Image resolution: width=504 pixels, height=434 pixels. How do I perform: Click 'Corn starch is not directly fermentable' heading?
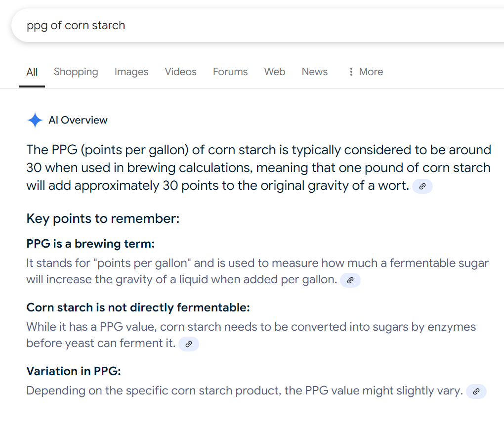pos(138,307)
